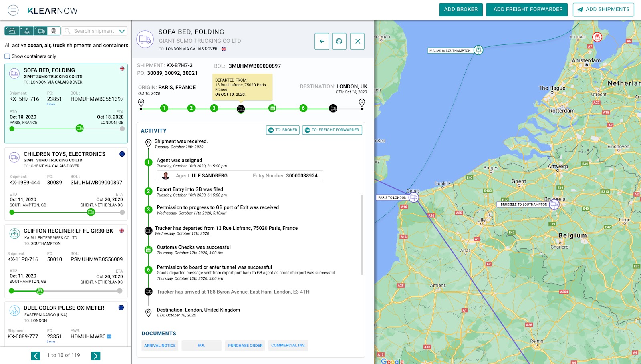Click 'Trucker has arrived' activity truck icon

tap(149, 292)
